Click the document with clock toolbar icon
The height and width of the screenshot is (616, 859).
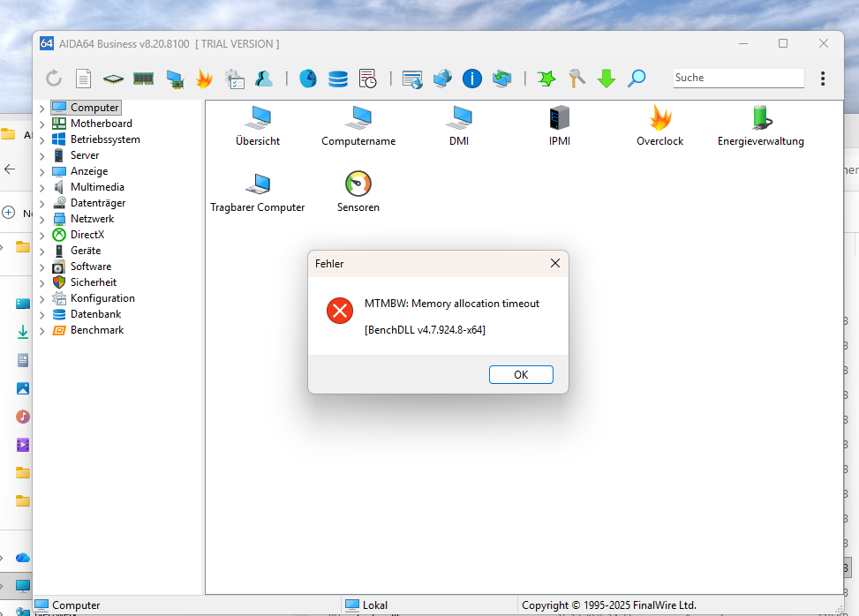click(367, 79)
